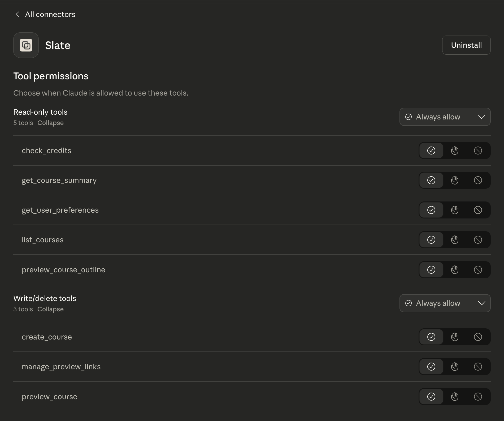The height and width of the screenshot is (421, 504).
Task: Collapse the Write/delete tools section
Action: (50, 309)
